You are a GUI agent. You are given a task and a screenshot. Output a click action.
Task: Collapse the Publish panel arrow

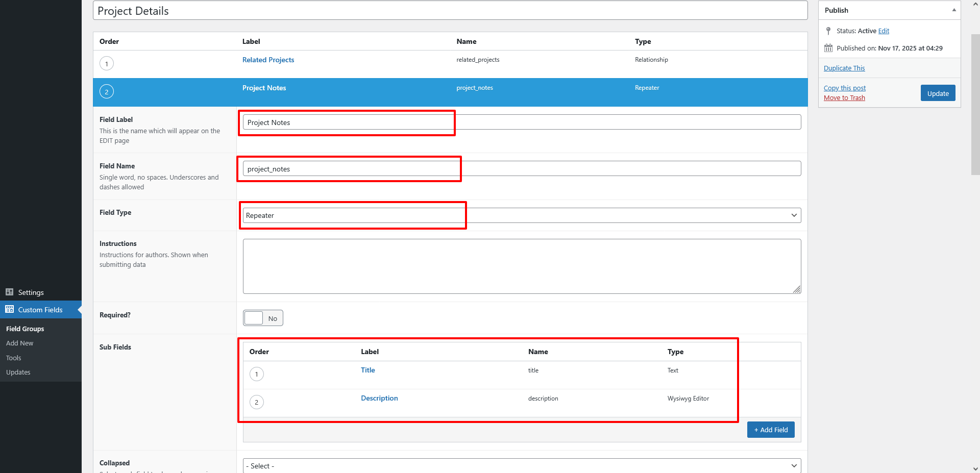click(953, 10)
